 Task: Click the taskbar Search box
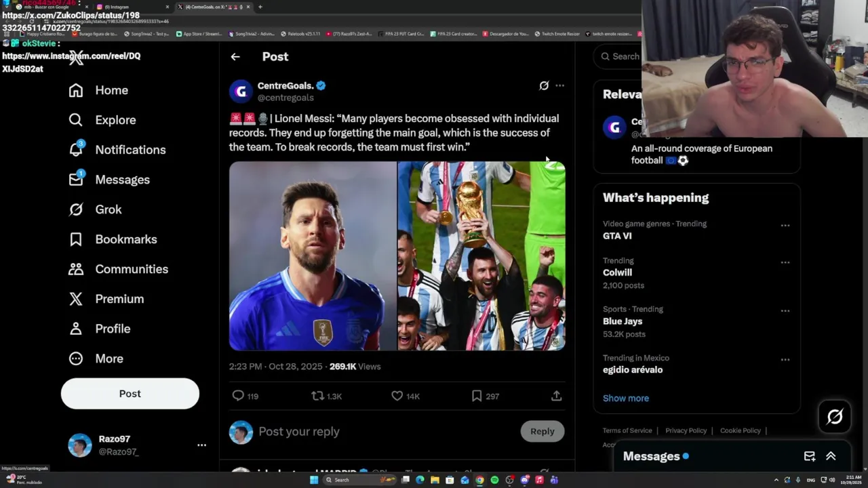[359, 480]
